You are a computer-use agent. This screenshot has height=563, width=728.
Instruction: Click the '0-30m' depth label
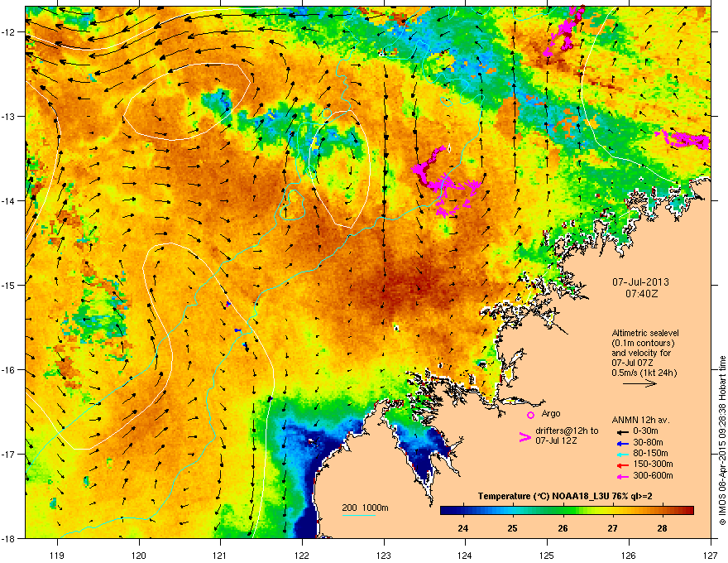[645, 431]
